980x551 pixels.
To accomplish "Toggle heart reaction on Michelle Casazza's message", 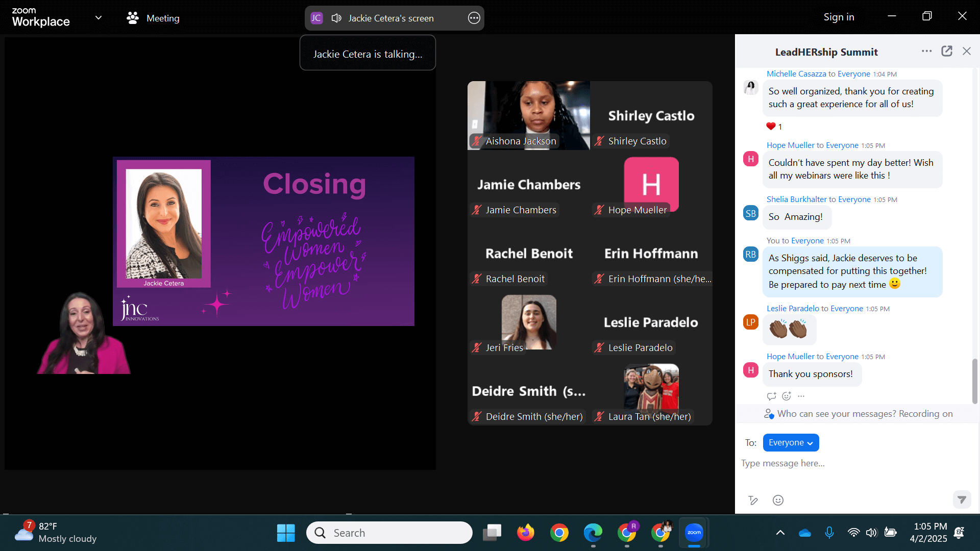I will click(x=773, y=127).
